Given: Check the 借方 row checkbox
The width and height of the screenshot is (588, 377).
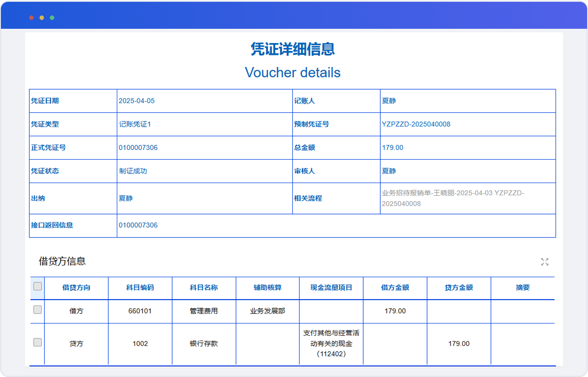Looking at the screenshot, I should tap(38, 310).
